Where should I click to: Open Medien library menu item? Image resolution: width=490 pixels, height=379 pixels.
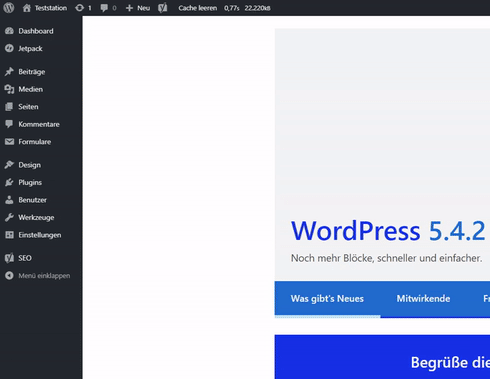[31, 89]
